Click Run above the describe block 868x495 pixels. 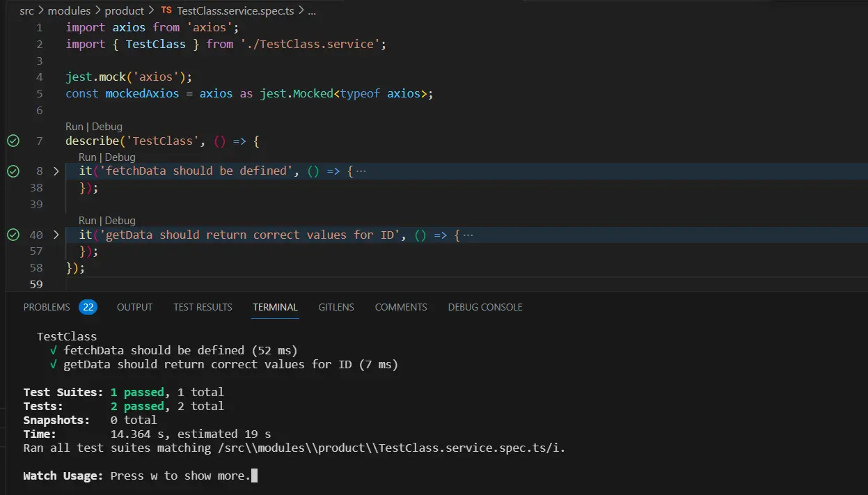pyautogui.click(x=74, y=127)
